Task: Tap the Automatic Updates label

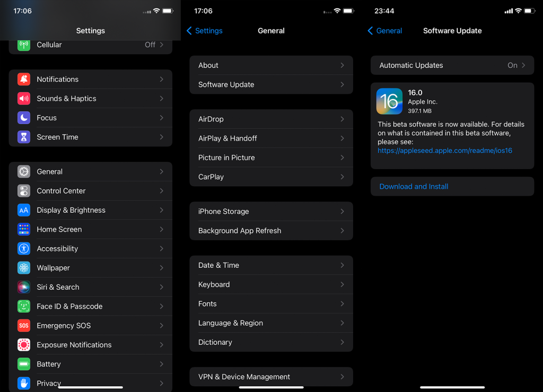Action: (411, 65)
